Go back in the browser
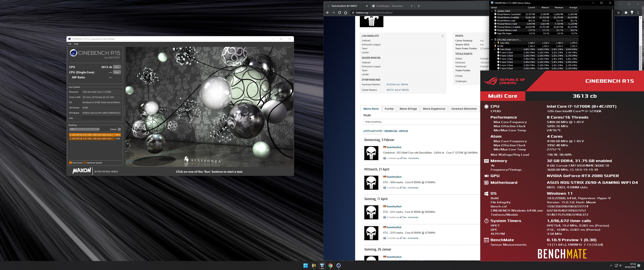The image size is (644, 270). point(327,13)
